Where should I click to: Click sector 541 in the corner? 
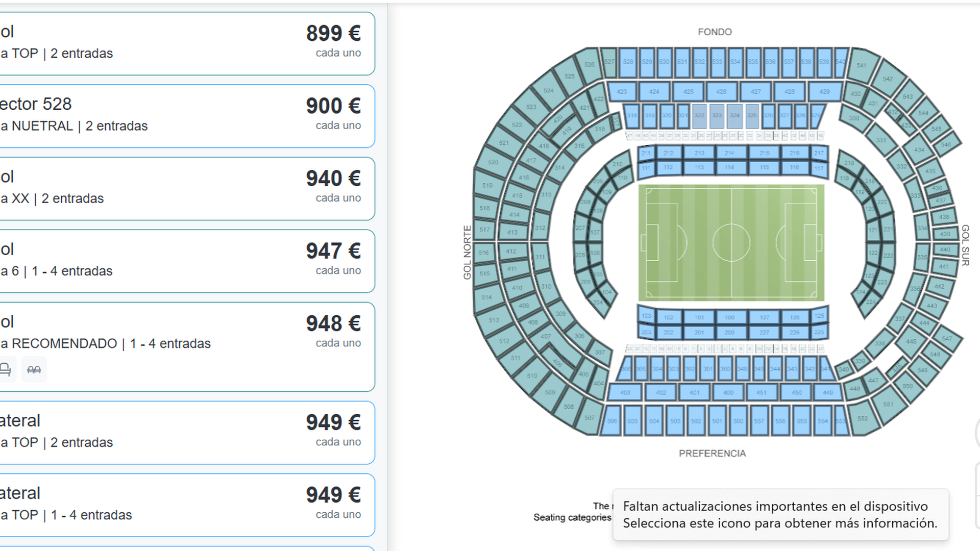pos(863,65)
